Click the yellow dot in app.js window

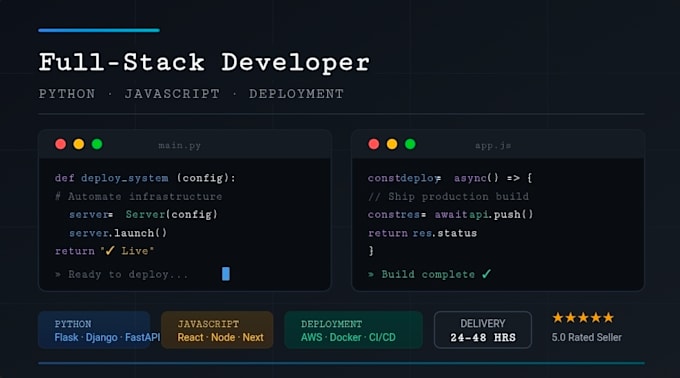pos(392,144)
